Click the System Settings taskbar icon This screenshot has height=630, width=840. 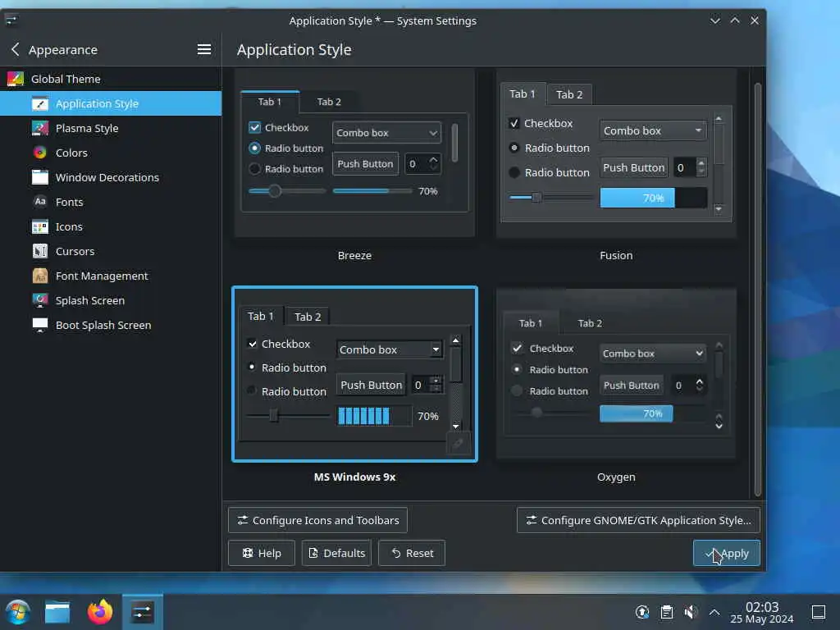coord(142,612)
